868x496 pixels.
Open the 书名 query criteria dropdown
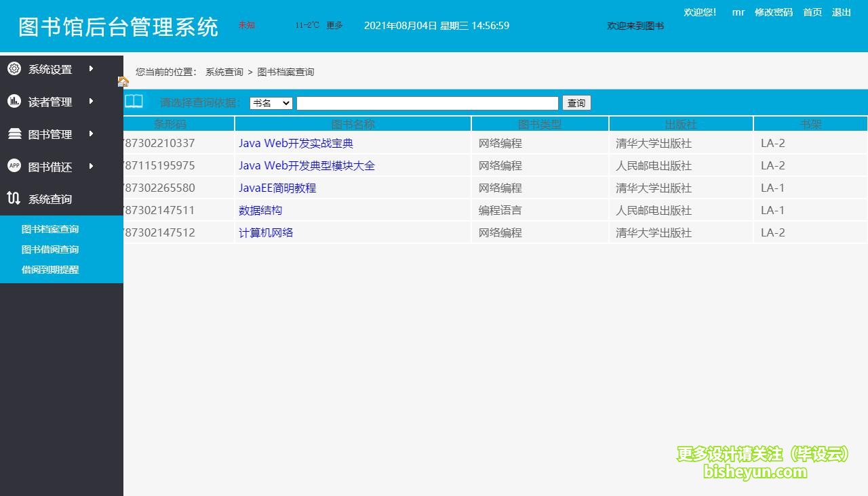271,103
